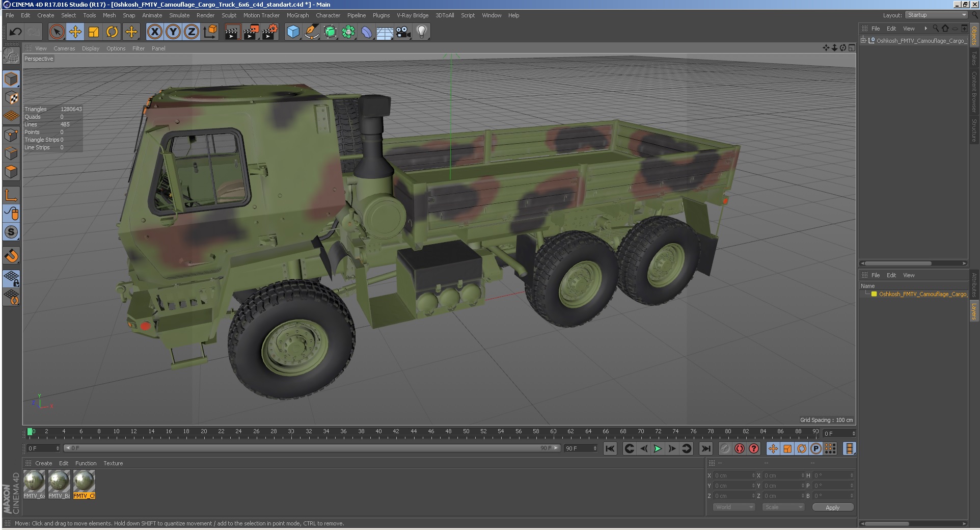Click the timeline range preview slider
The width and height of the screenshot is (980, 530).
pos(312,448)
